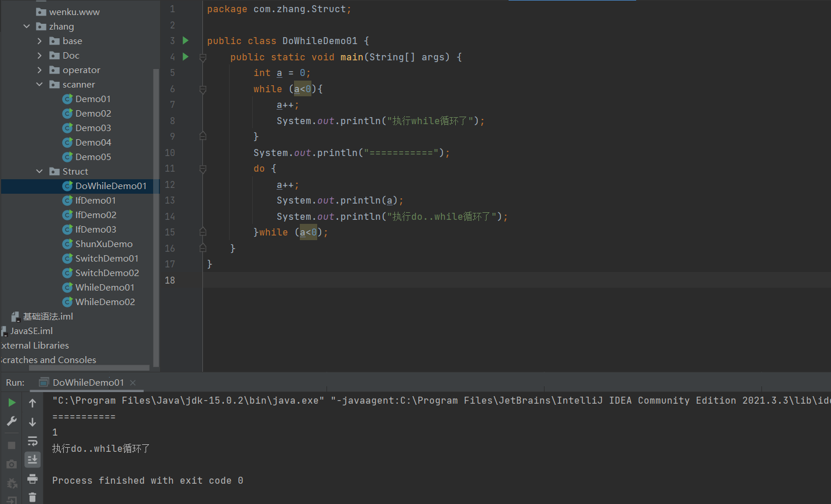Click fold end marker on line 9
Image resolution: width=831 pixels, height=504 pixels.
tap(203, 136)
